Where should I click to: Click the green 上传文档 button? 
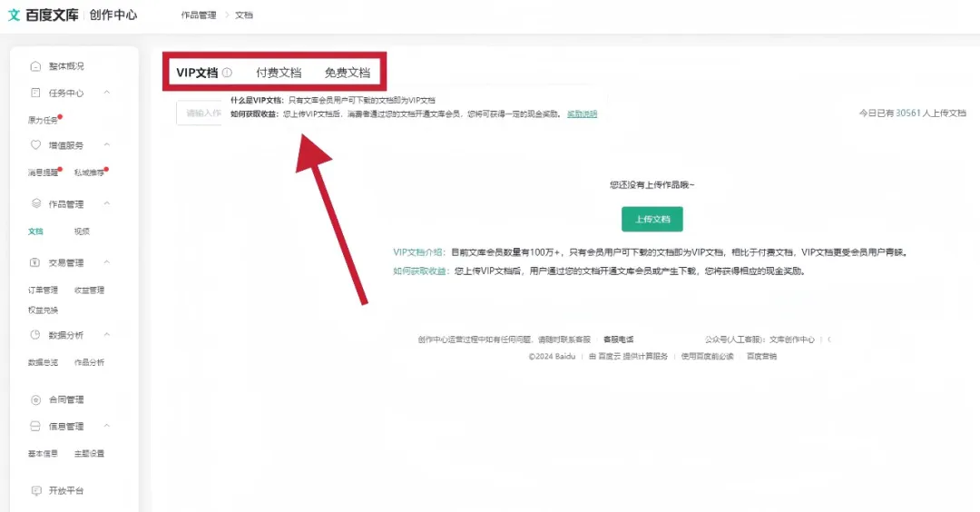[652, 220]
